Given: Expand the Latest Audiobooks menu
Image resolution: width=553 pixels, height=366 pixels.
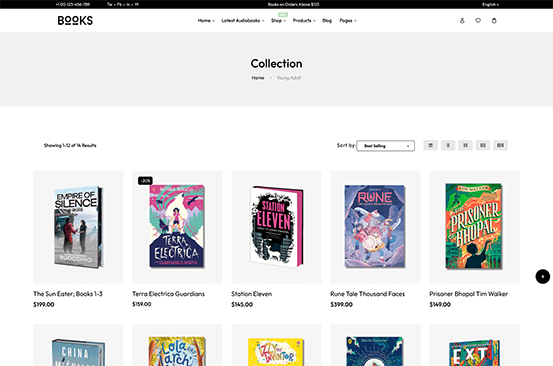Looking at the screenshot, I should tap(243, 20).
